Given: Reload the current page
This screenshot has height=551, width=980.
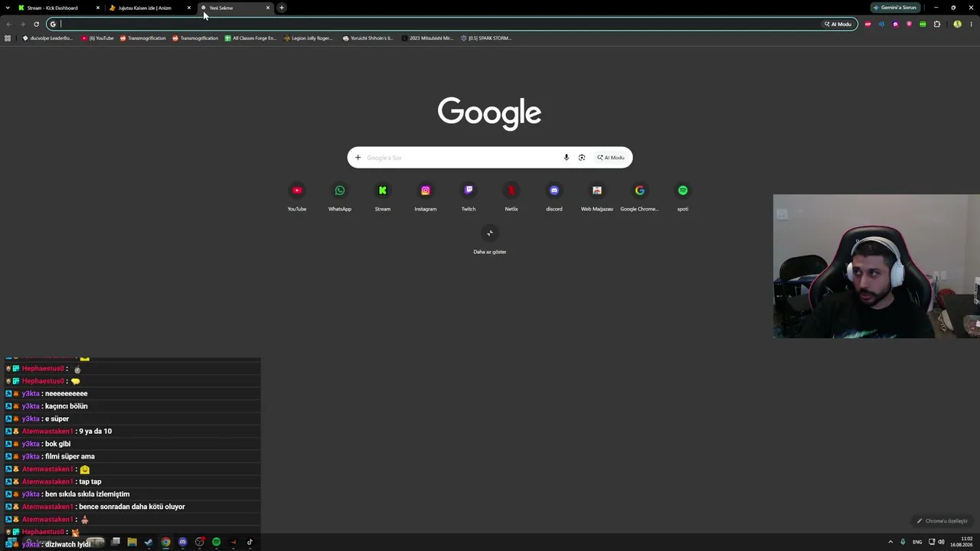Looking at the screenshot, I should pyautogui.click(x=36, y=24).
